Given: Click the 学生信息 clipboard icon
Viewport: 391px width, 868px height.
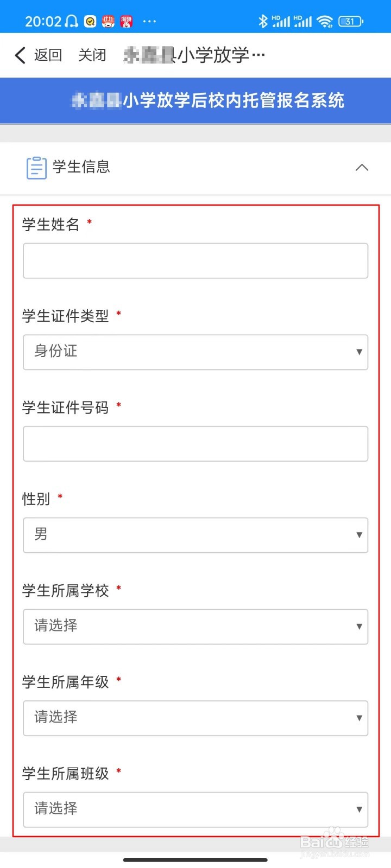Looking at the screenshot, I should (x=36, y=168).
